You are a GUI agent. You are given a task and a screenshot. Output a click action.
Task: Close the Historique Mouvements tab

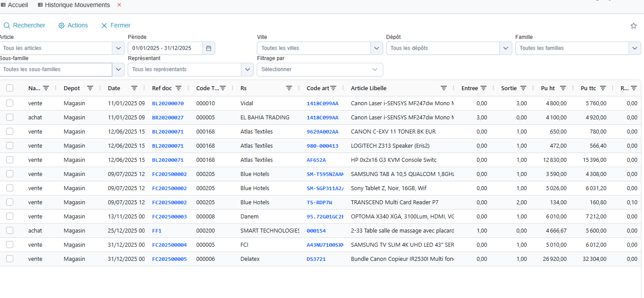119,5
